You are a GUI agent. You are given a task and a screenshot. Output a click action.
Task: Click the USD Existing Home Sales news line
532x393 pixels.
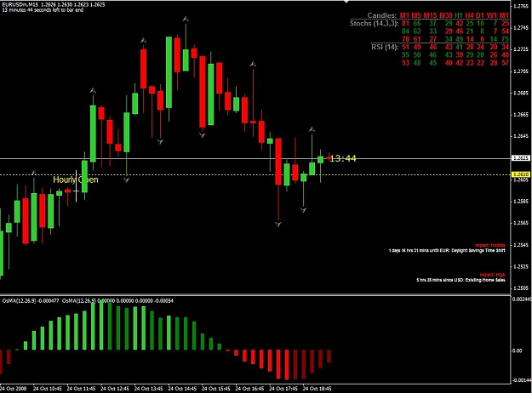tap(460, 280)
